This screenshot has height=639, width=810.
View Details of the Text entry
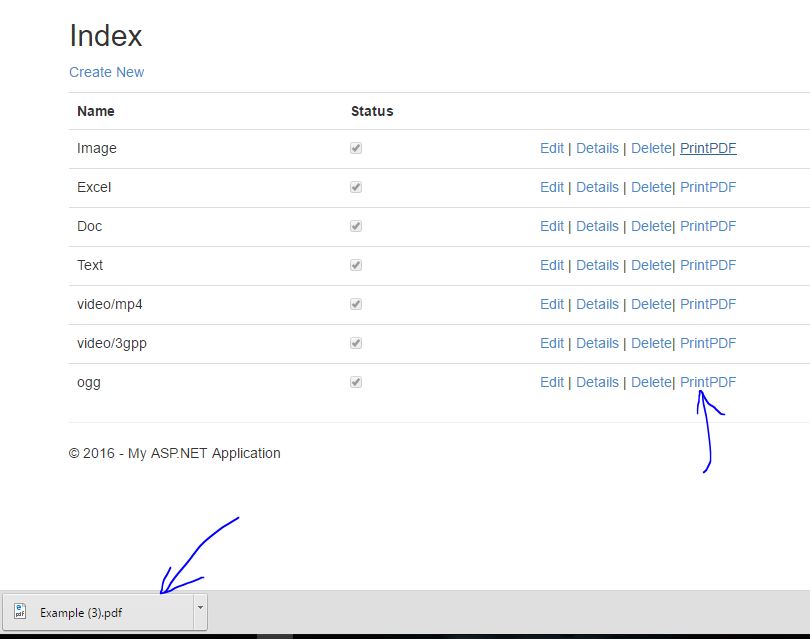click(x=597, y=264)
